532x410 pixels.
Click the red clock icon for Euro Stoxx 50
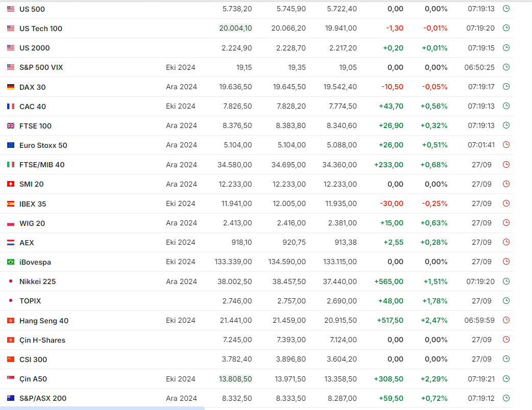coord(506,145)
